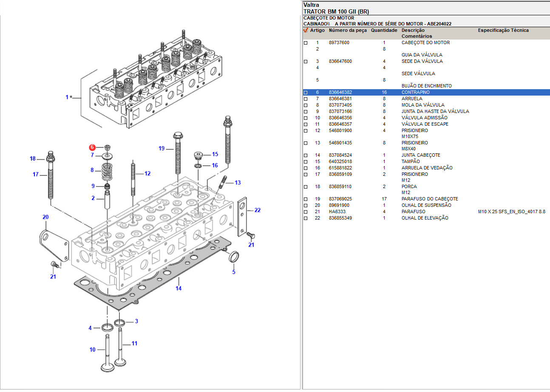Viewport: 550px width, 392px height.
Task: Toggle checkbox for item 19 PARAFUSO DO CABEÇOTE
Action: 305,199
